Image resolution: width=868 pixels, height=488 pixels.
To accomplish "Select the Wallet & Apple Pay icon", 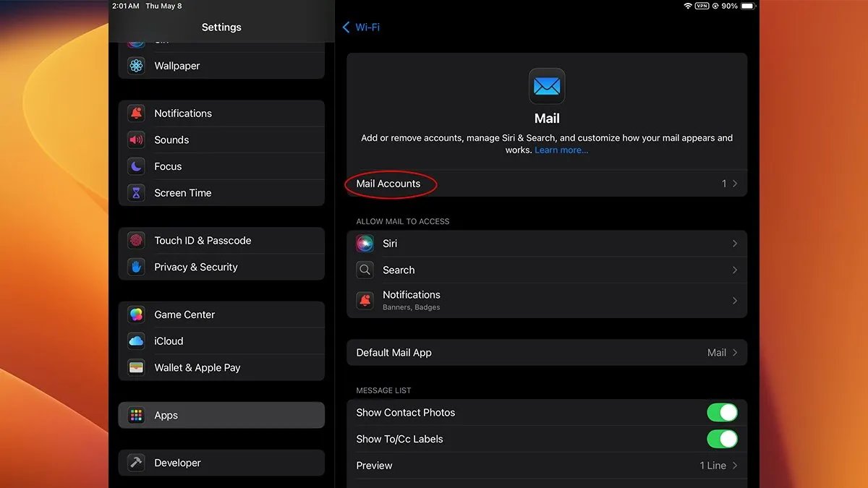I will tap(136, 367).
